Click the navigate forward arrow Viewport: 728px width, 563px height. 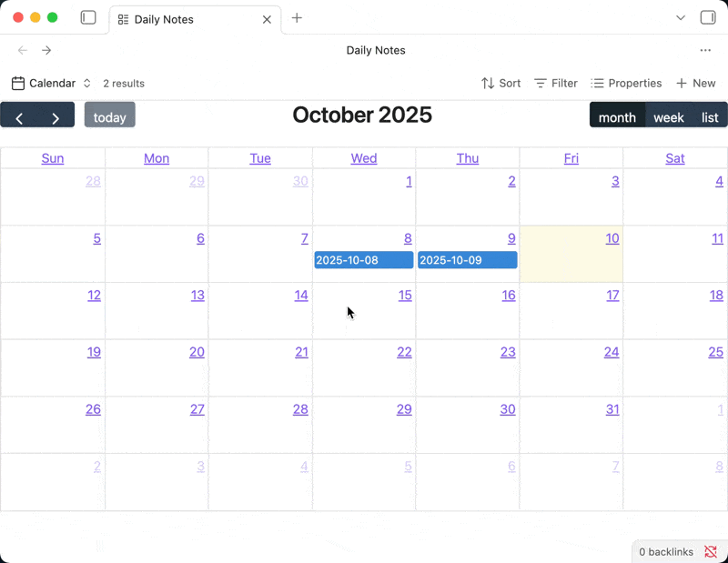click(46, 51)
